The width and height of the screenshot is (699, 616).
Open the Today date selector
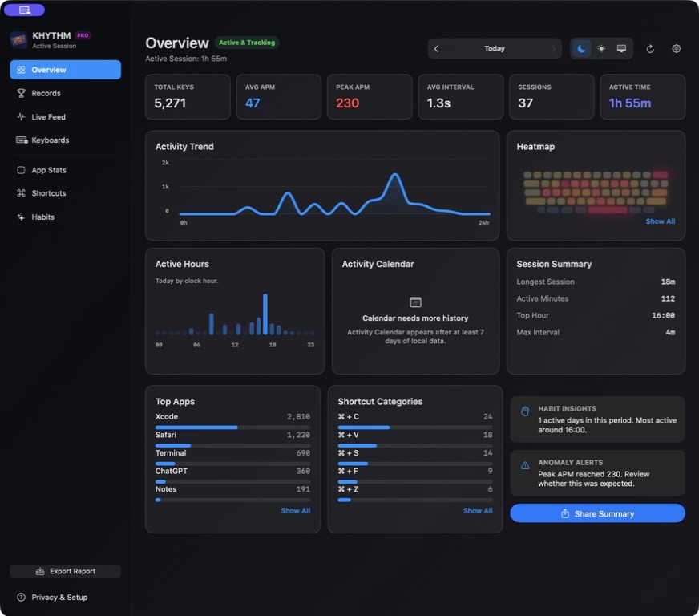(495, 49)
